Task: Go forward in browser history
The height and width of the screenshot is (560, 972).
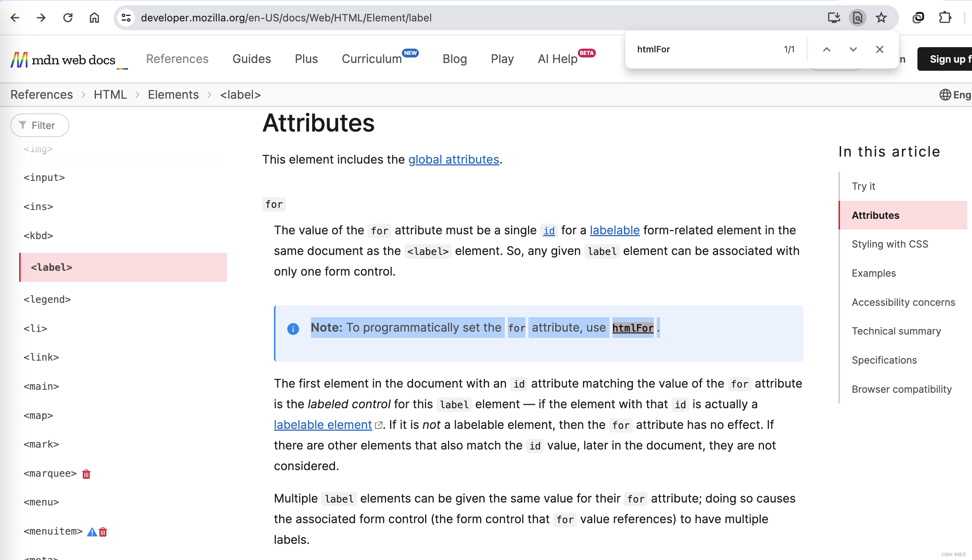Action: point(41,18)
